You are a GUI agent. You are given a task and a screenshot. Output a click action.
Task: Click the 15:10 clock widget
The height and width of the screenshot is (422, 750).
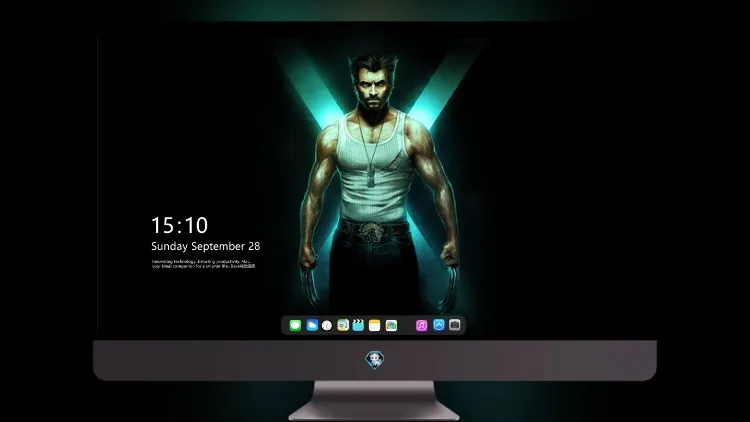(179, 225)
